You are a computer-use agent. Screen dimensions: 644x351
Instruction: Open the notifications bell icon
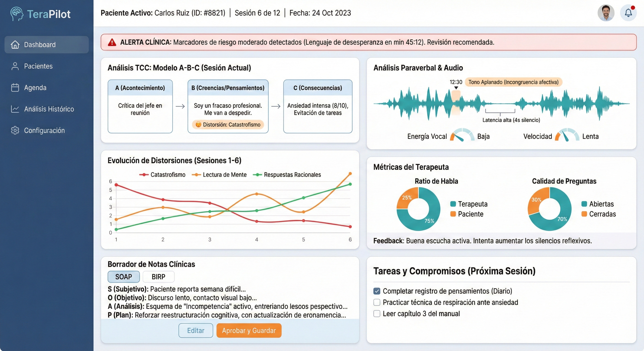point(628,13)
